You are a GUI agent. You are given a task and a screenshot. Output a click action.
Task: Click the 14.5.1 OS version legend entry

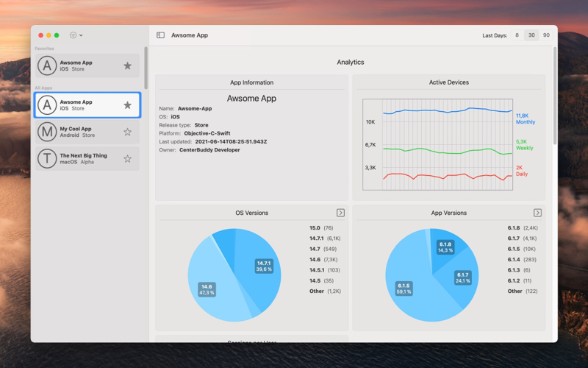tap(324, 270)
